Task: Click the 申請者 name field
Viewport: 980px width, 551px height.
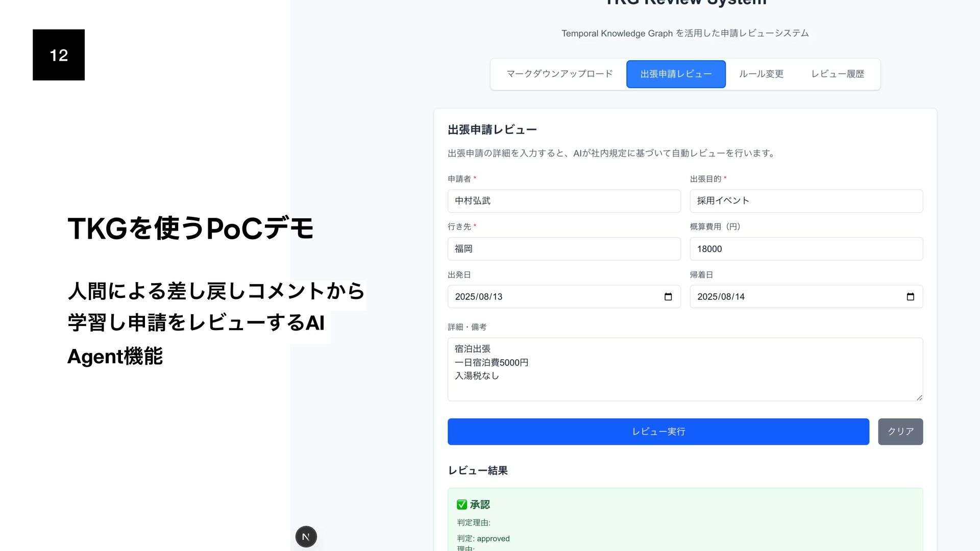Action: (x=563, y=201)
